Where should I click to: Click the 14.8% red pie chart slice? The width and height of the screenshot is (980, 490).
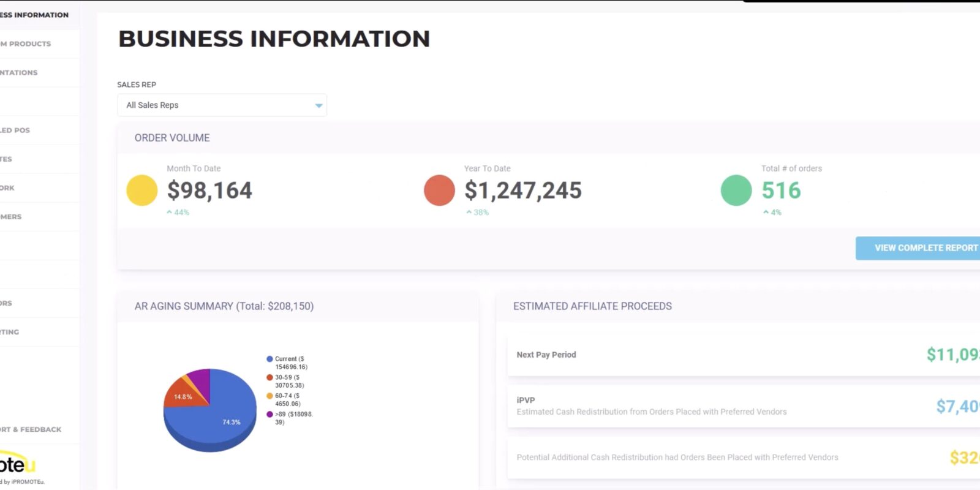(182, 396)
